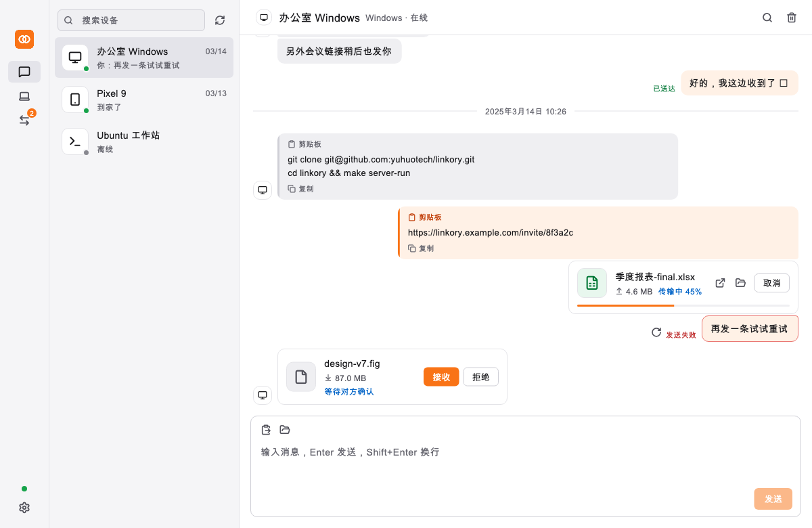Image resolution: width=812 pixels, height=528 pixels.
Task: Reject design-v7.fig with 拒绝
Action: coord(481,377)
